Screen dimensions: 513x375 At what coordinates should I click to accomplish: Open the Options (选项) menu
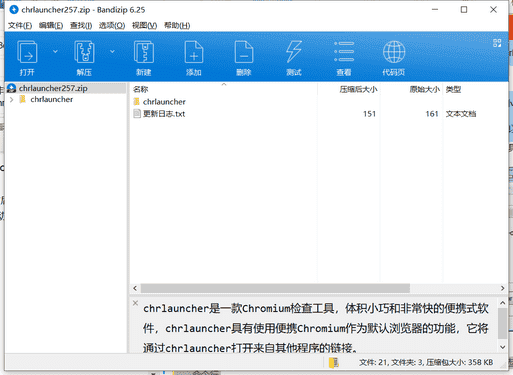(112, 25)
